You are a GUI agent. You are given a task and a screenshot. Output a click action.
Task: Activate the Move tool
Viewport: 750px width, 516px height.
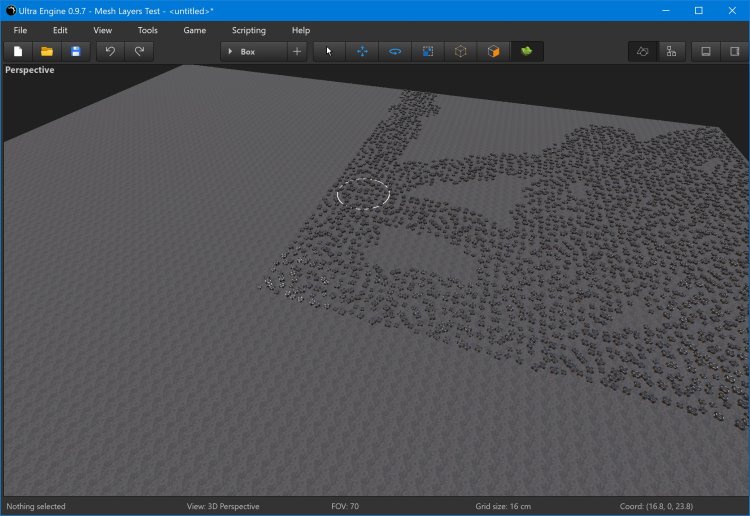click(362, 51)
